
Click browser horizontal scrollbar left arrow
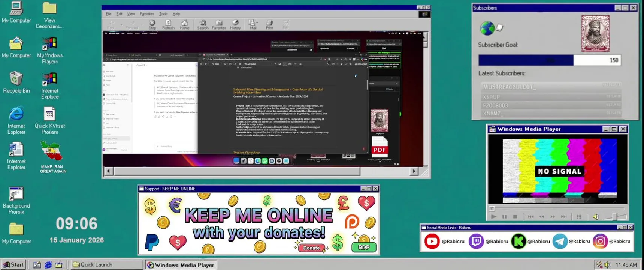click(109, 171)
